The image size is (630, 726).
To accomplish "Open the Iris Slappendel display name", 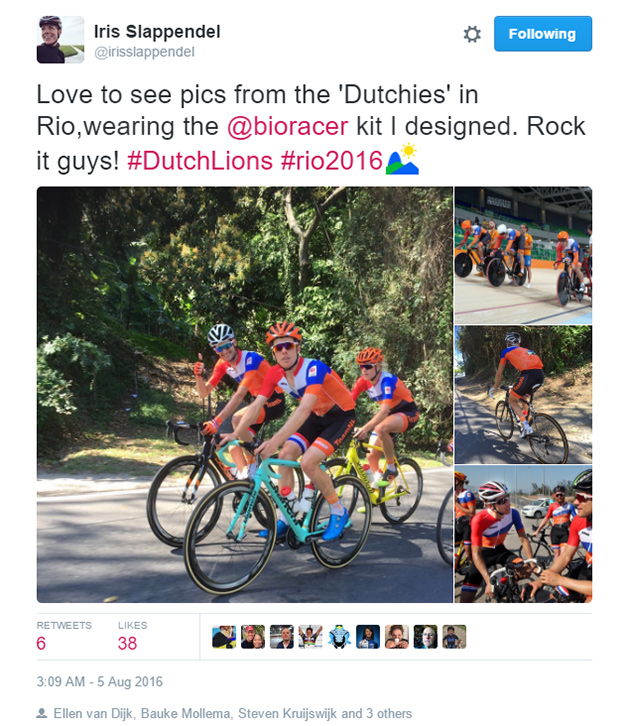I will pos(157,31).
